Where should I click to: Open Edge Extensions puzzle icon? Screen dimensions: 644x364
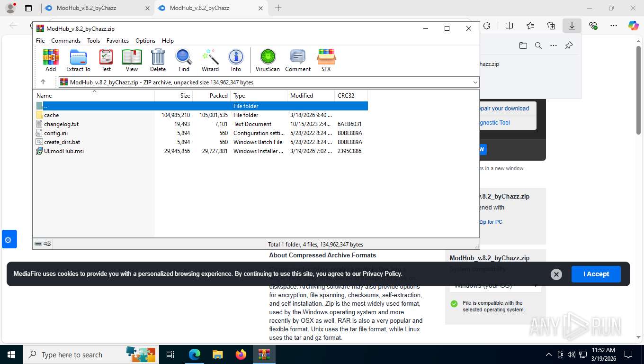point(486,26)
